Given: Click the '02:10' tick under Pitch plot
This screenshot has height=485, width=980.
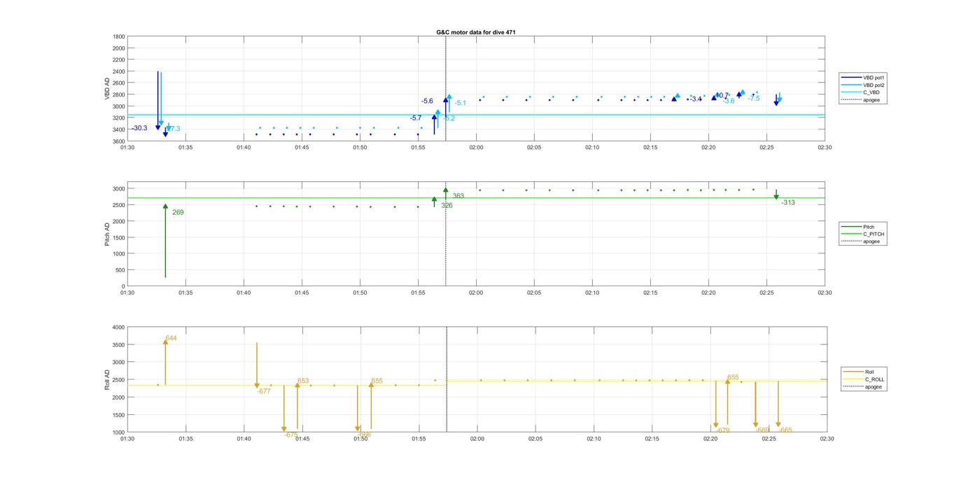Looking at the screenshot, I should [592, 293].
